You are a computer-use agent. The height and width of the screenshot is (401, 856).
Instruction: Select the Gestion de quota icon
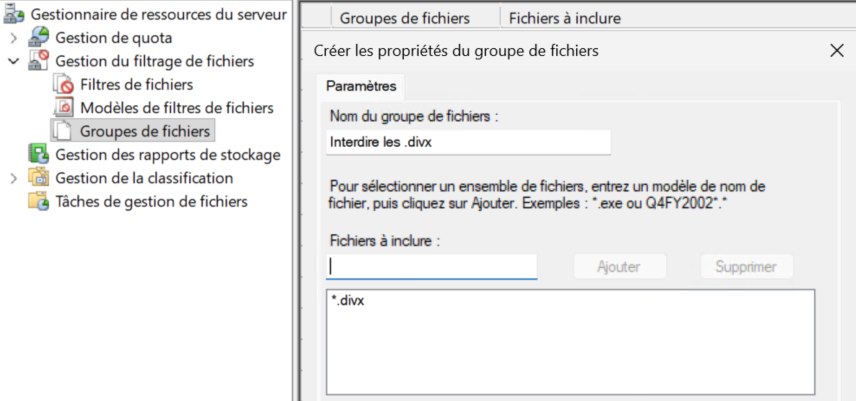[39, 38]
